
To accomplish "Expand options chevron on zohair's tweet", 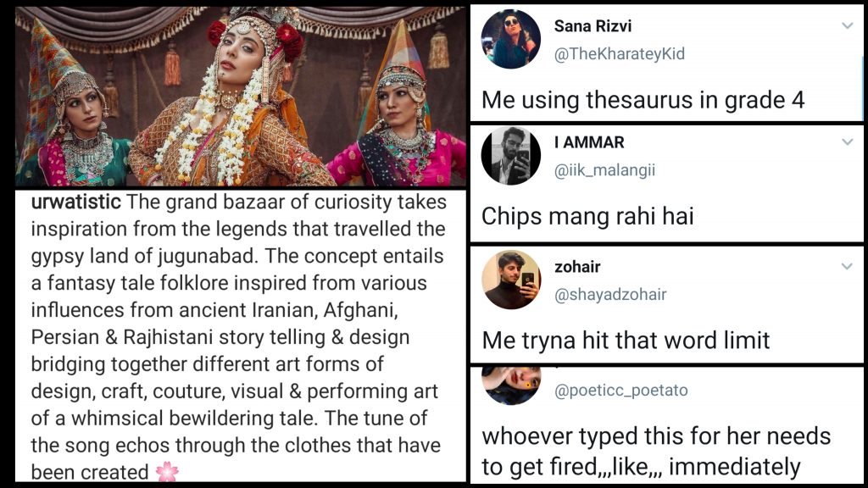I will pos(847,267).
